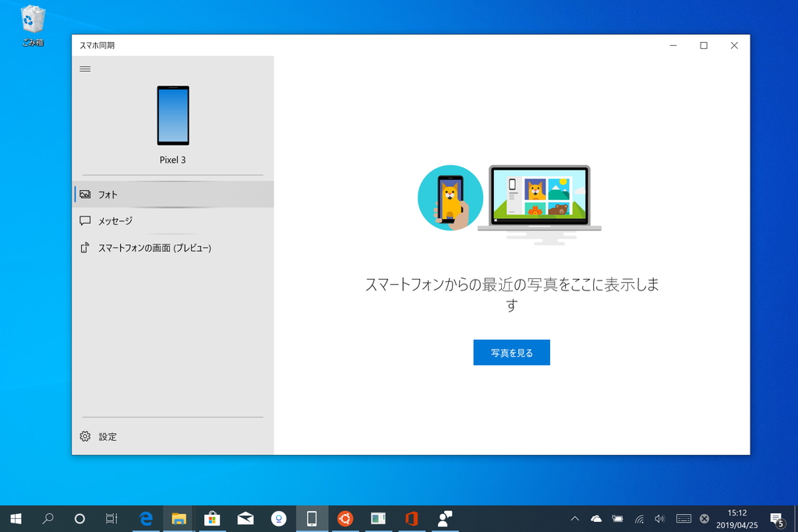Image resolution: width=798 pixels, height=532 pixels.
Task: Launch Microsoft Edge from the taskbar
Action: [145, 518]
